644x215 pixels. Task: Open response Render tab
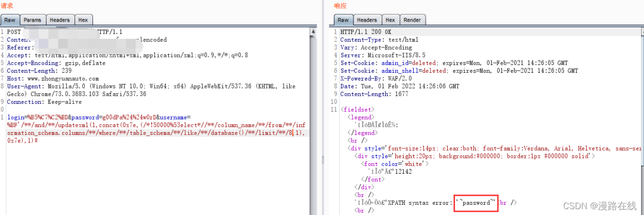(x=412, y=20)
